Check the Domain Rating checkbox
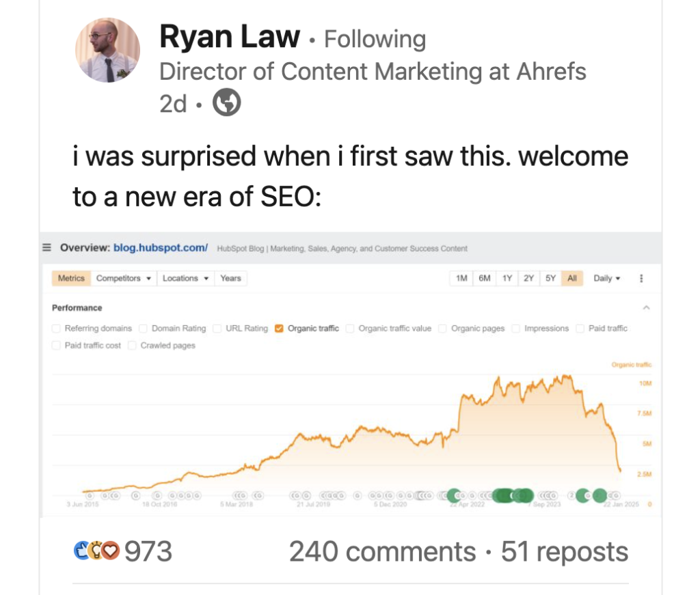The width and height of the screenshot is (700, 595). click(x=144, y=329)
